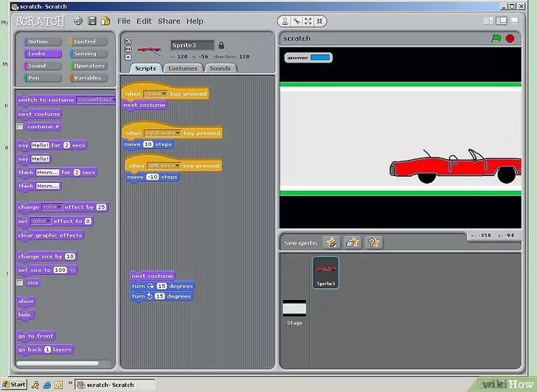This screenshot has width=537, height=392.
Task: Open the right arrow key dropdown
Action: click(x=162, y=133)
